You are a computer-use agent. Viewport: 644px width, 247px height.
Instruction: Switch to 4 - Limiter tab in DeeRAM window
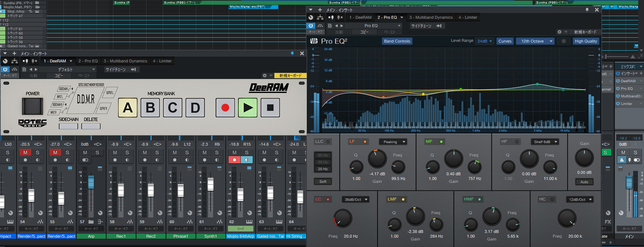[162, 61]
